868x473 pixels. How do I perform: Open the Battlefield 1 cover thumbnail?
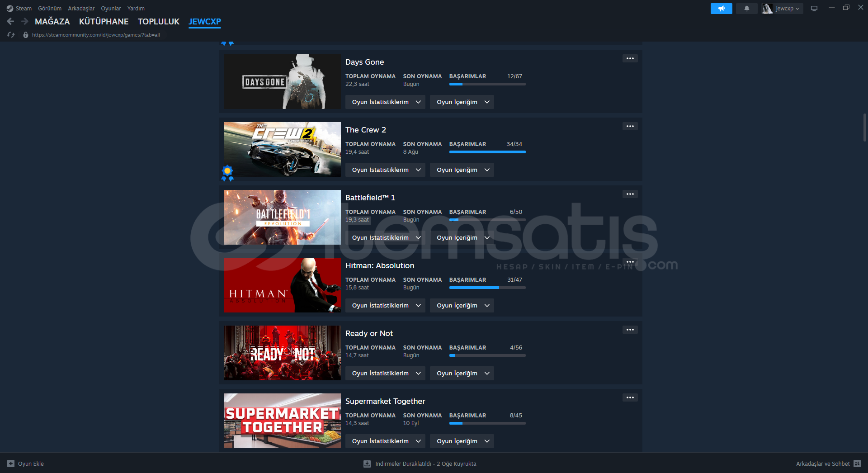(282, 217)
